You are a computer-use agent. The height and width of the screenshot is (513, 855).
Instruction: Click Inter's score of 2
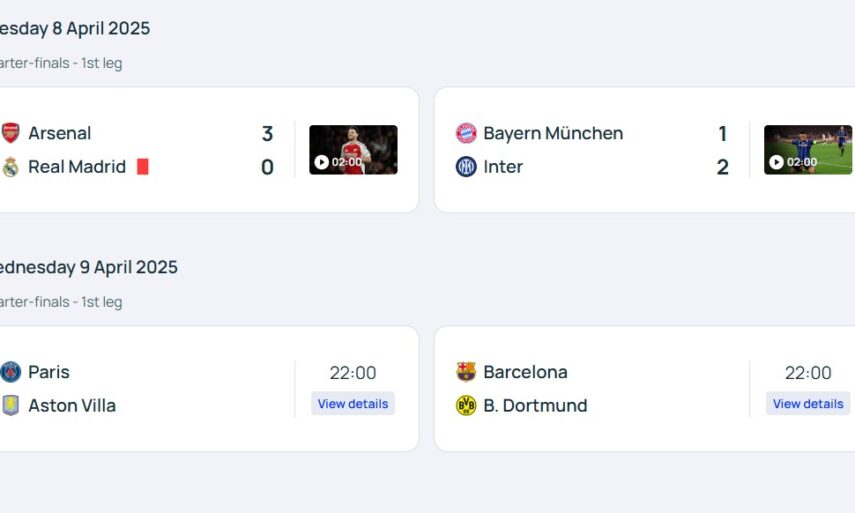coord(722,168)
